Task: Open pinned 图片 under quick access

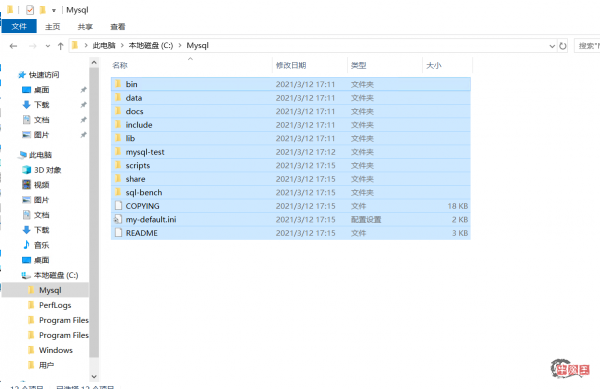Action: (x=41, y=135)
